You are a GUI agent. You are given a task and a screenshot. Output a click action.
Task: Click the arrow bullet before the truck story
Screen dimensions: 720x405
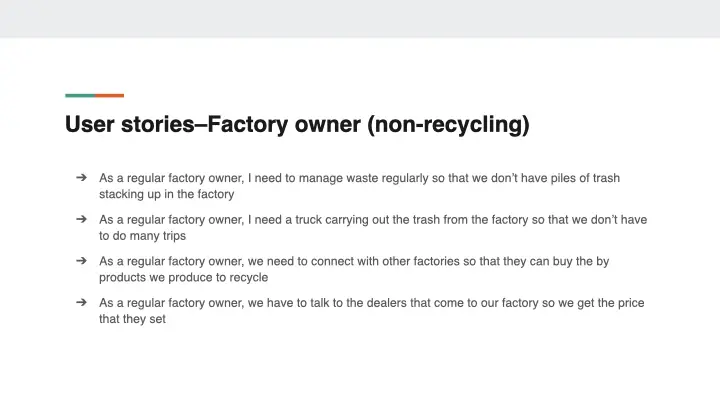(81, 219)
